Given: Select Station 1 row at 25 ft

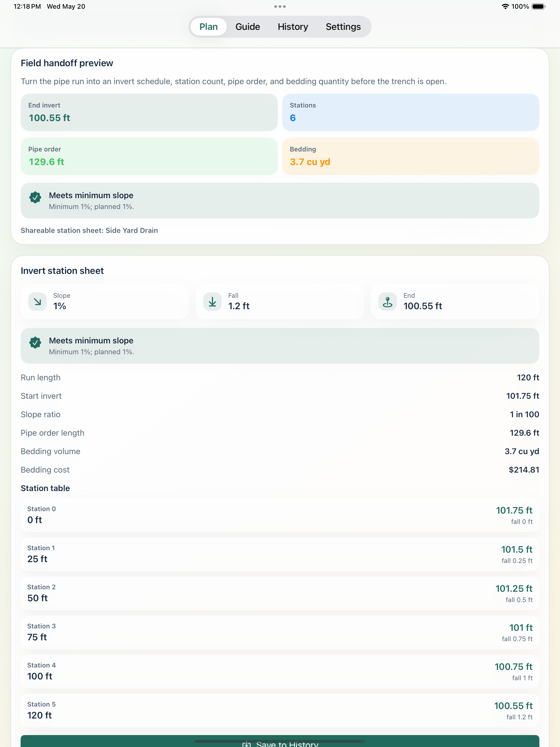Looking at the screenshot, I should [x=280, y=554].
